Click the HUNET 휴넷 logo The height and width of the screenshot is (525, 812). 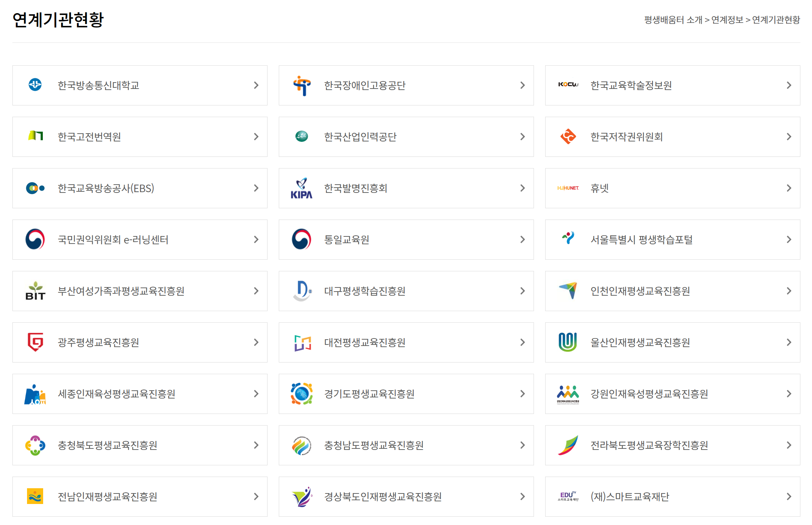click(568, 188)
